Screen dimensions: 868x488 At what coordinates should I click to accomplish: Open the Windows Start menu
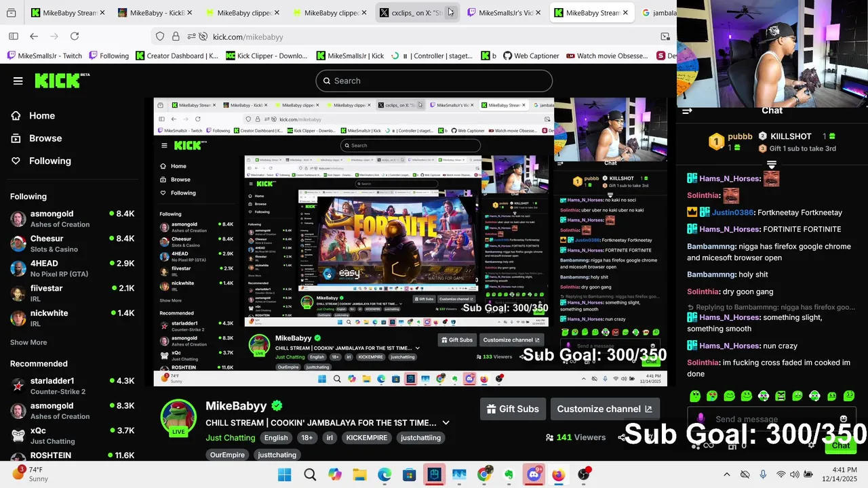284,474
